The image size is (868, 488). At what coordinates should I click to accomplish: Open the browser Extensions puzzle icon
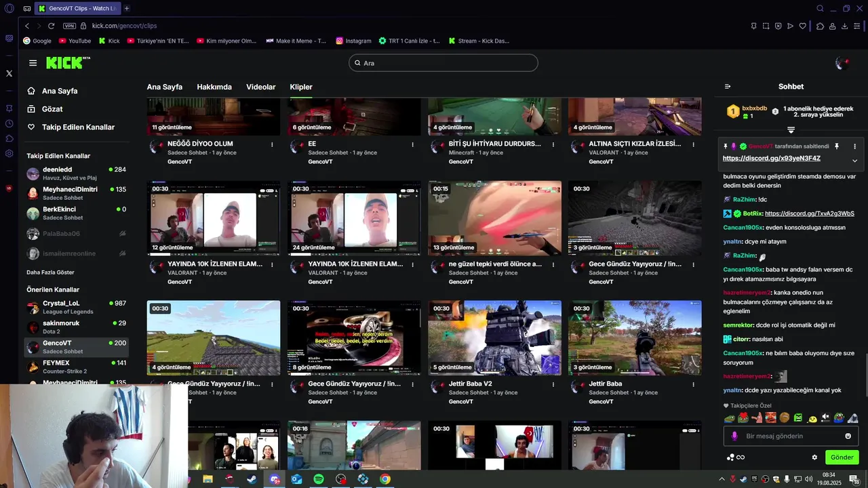(820, 26)
